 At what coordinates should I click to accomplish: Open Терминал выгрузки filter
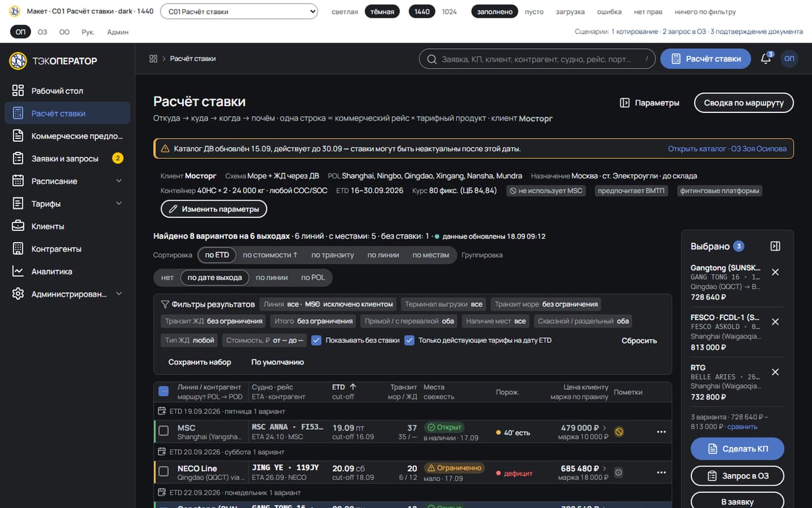[x=444, y=304]
